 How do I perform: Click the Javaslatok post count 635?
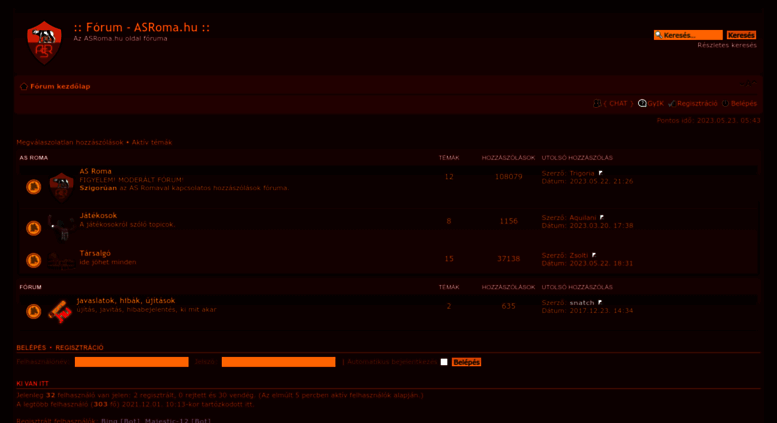click(508, 306)
